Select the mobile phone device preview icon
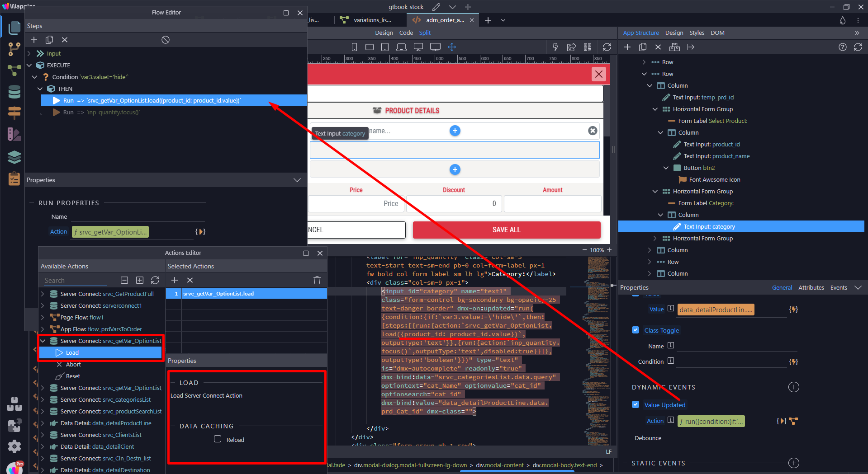Viewport: 868px width, 474px height. point(354,47)
